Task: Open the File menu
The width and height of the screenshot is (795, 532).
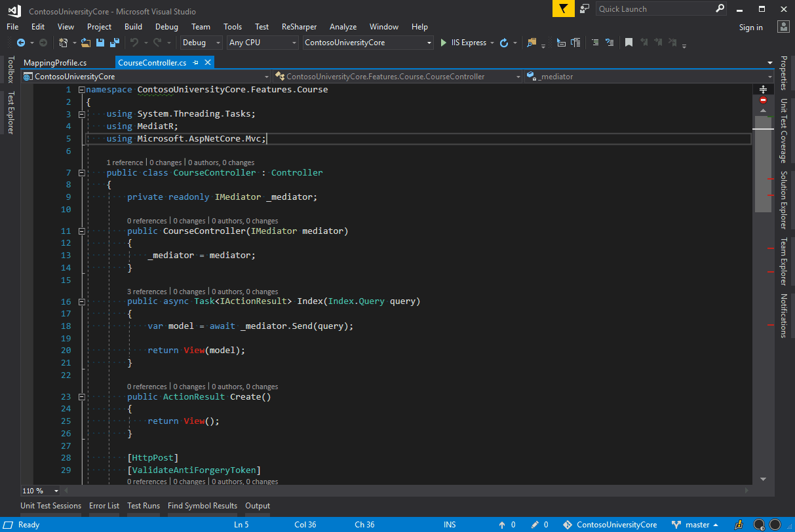Action: pyautogui.click(x=12, y=27)
